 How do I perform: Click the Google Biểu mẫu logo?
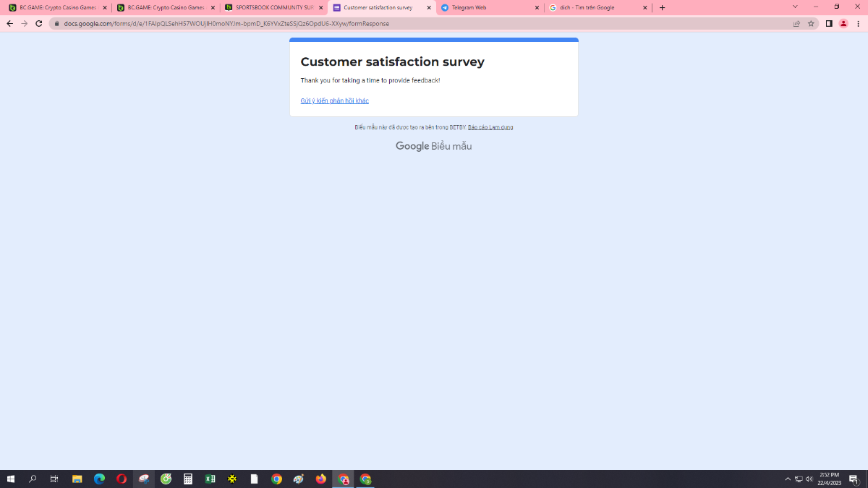pyautogui.click(x=433, y=146)
